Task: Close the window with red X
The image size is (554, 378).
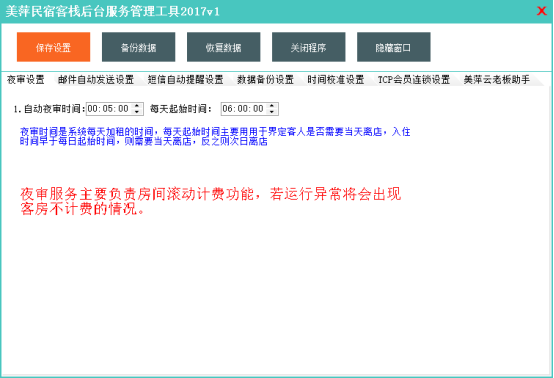Action: [x=542, y=11]
